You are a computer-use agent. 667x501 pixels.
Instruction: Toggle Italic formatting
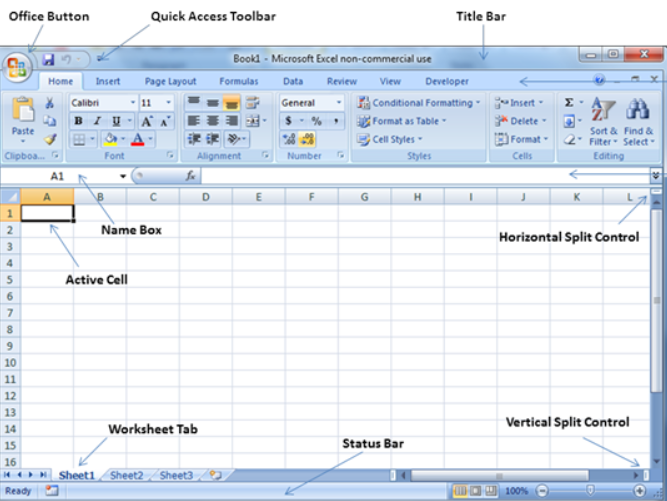tap(97, 121)
